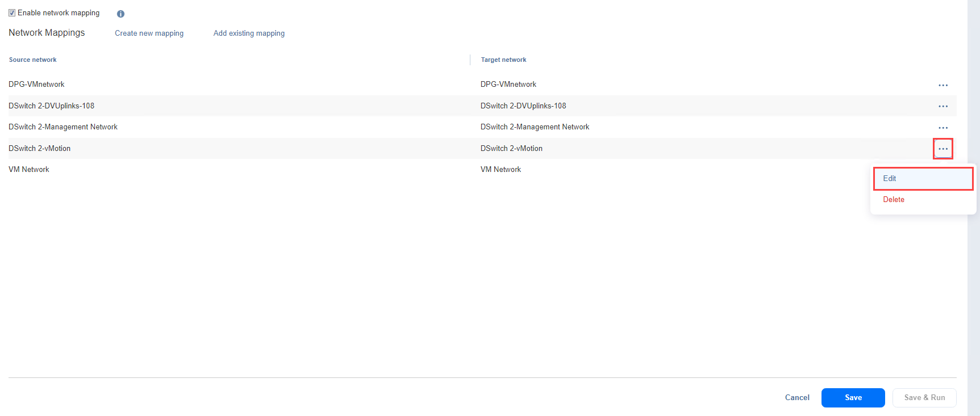Image resolution: width=980 pixels, height=416 pixels.
Task: Click the info icon beside Enable network mapping
Action: [120, 14]
